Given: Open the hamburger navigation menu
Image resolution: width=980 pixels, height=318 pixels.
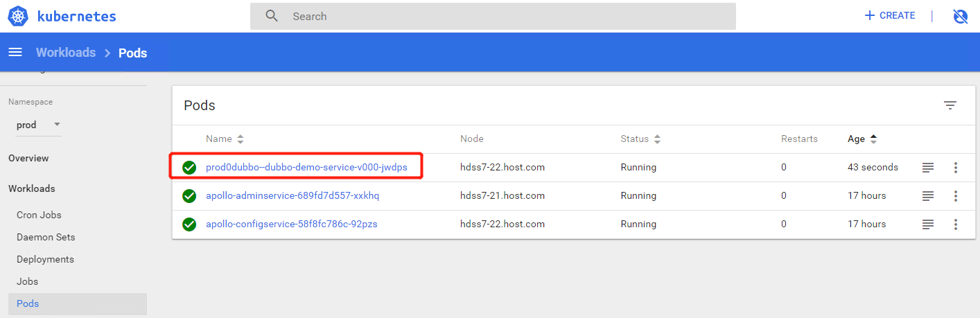Looking at the screenshot, I should coord(15,53).
